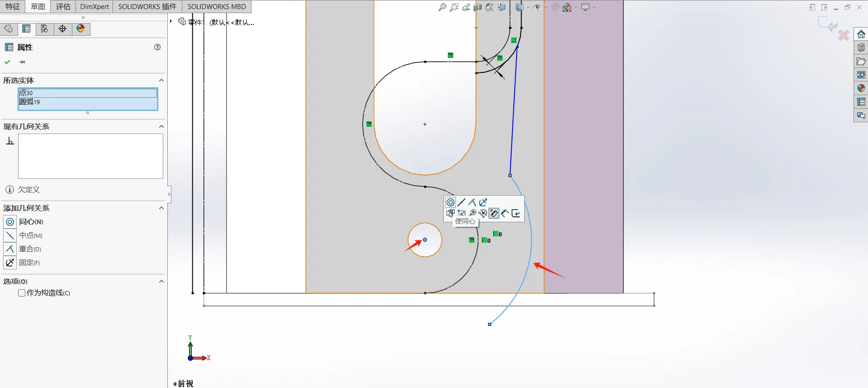Select the small circle center point
The image size is (868, 388).
coord(425,240)
